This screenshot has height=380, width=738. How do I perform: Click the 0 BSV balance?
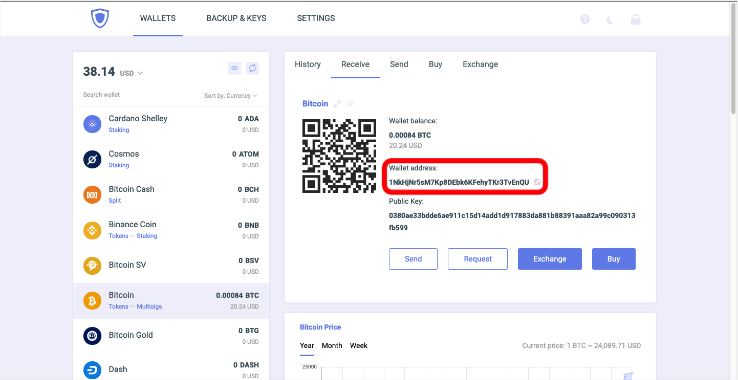[x=249, y=261]
